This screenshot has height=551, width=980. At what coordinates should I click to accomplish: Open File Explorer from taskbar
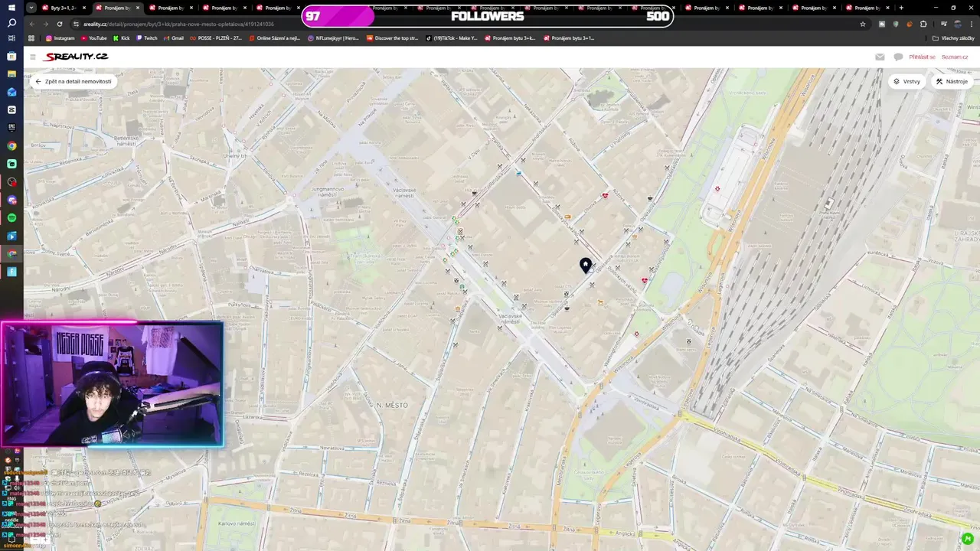coord(11,73)
